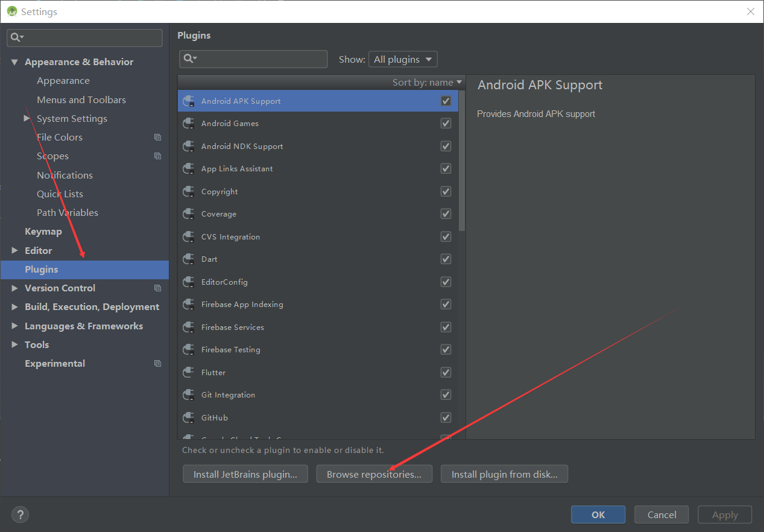Click the Apply button
This screenshot has width=764, height=532.
point(725,515)
